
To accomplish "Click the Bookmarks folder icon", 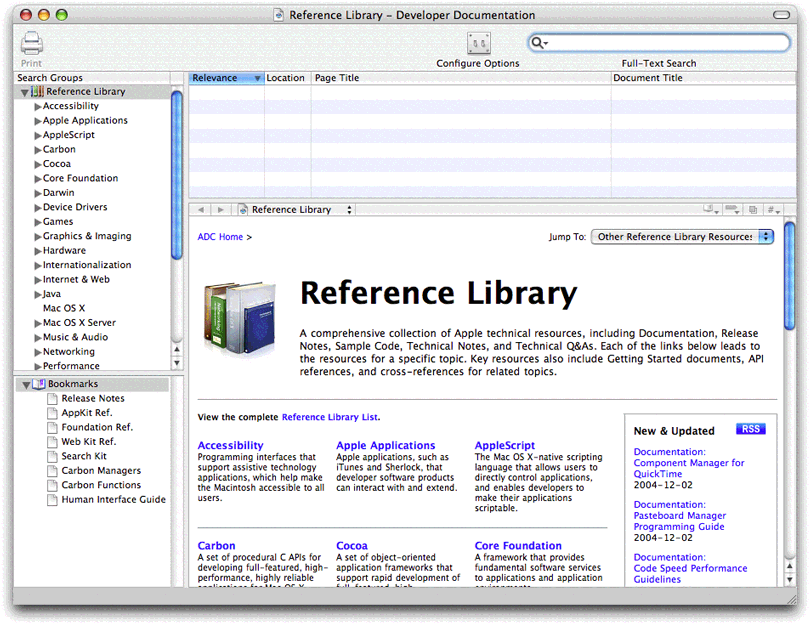I will click(x=38, y=384).
